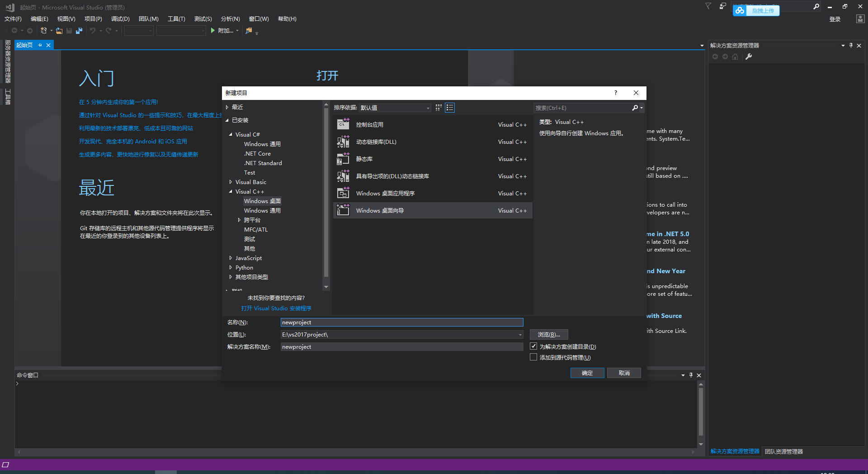This screenshot has height=474, width=868.
Task: Click the Baidu cloud upload icon
Action: (740, 10)
